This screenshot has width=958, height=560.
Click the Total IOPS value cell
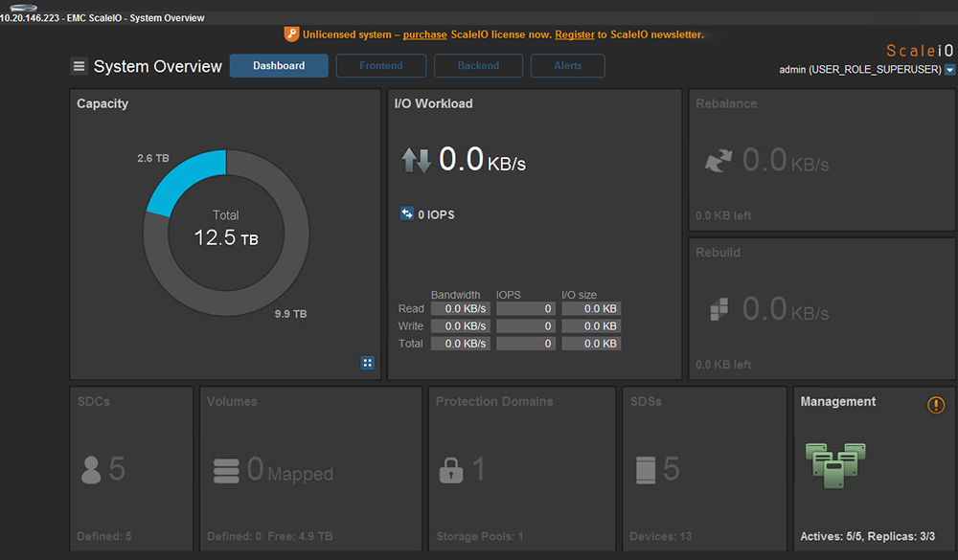point(526,344)
